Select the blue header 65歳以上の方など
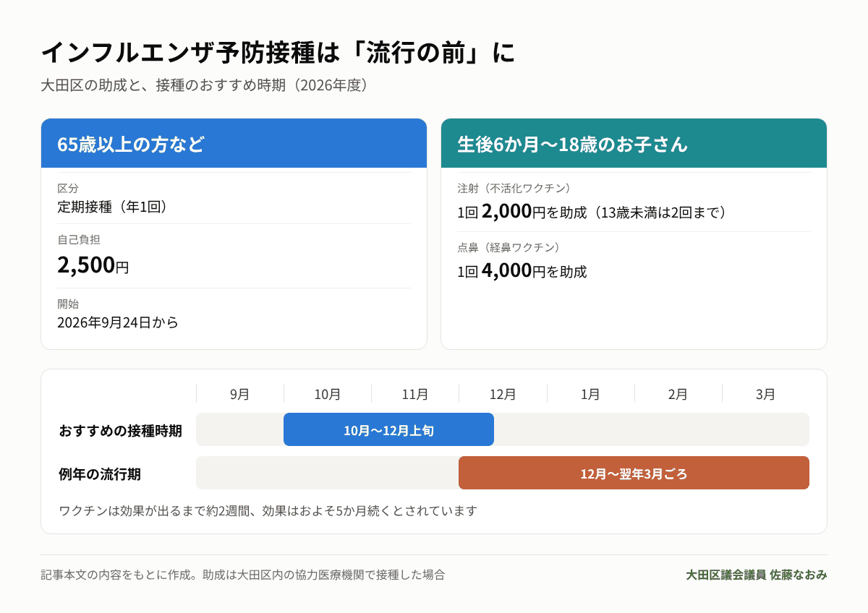This screenshot has width=868, height=613. [234, 143]
